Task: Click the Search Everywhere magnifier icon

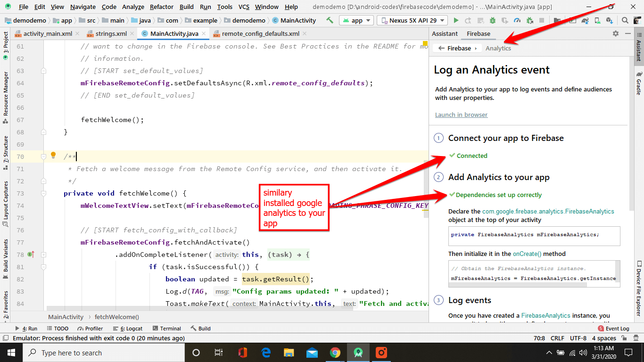Action: click(x=625, y=20)
